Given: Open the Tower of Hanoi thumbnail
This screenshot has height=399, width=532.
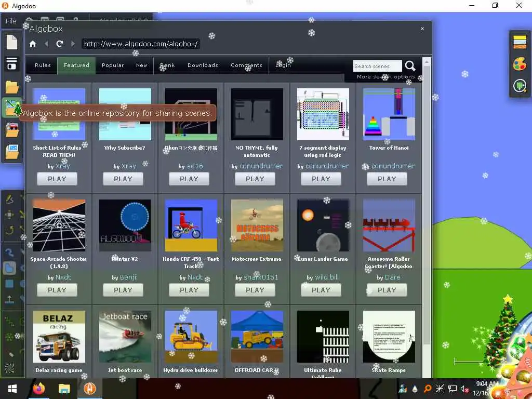Looking at the screenshot, I should (x=389, y=114).
